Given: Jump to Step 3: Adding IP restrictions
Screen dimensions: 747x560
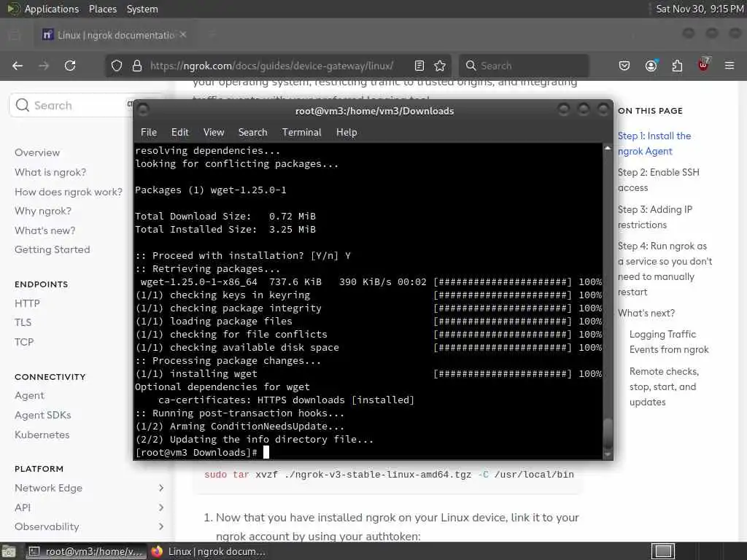Looking at the screenshot, I should [x=655, y=217].
